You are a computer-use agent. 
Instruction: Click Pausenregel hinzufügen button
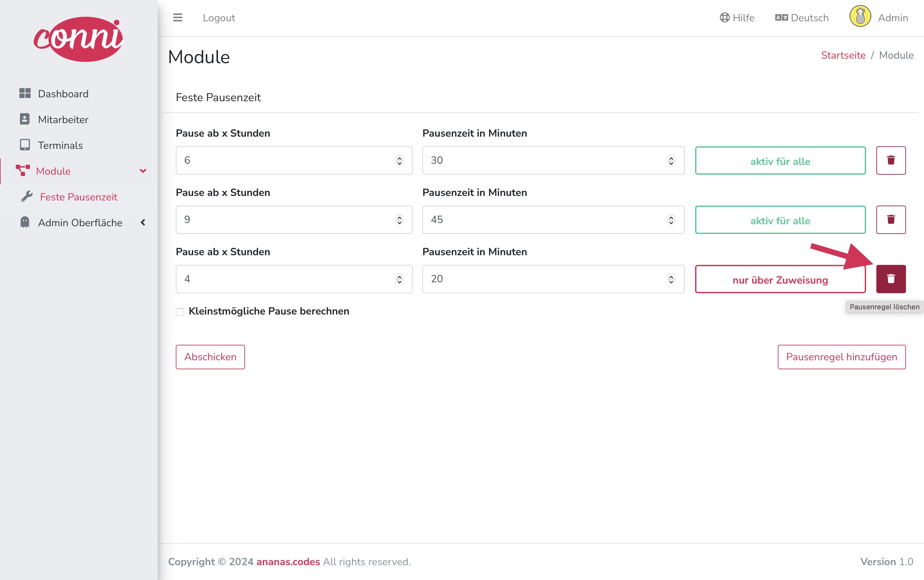[x=842, y=357]
